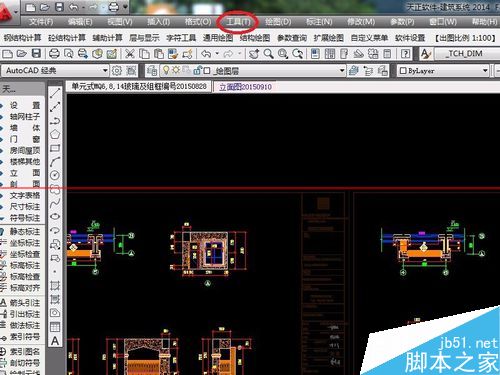
Task: Switch to the 单元式MQ6,8,14 drawing tab
Action: pyautogui.click(x=139, y=87)
